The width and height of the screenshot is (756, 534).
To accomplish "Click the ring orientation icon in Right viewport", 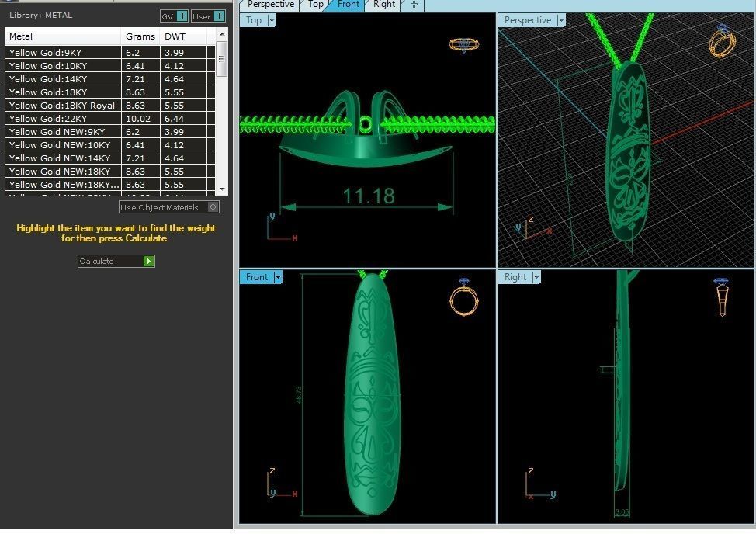I will 721,296.
